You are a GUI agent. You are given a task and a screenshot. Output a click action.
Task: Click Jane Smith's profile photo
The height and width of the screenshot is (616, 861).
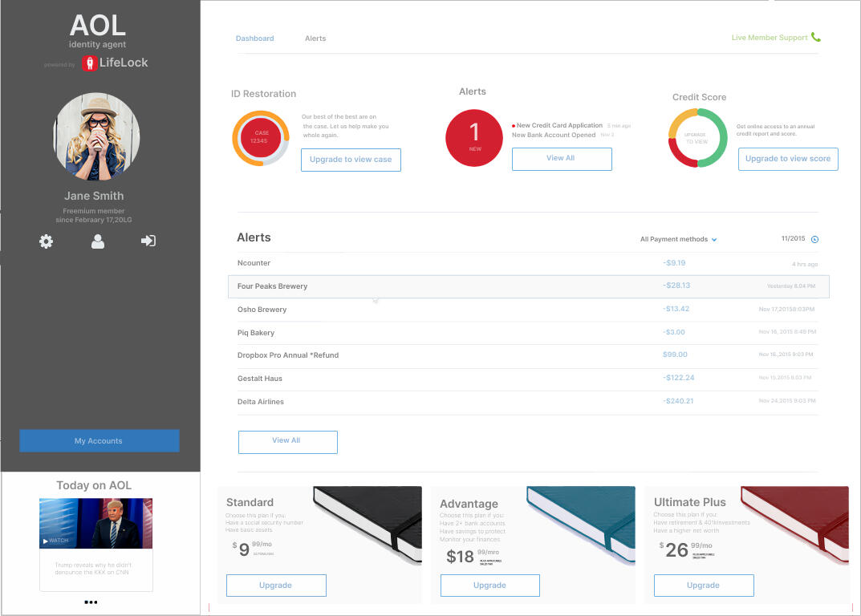(x=96, y=136)
